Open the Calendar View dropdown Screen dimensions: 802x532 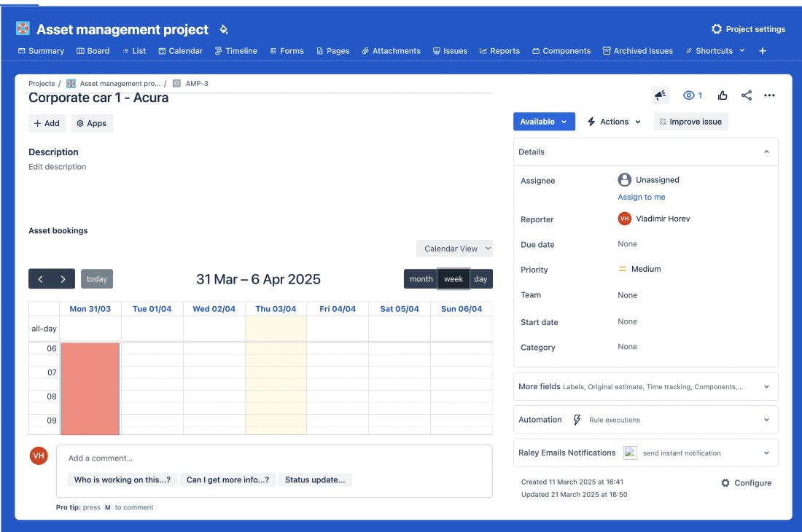pyautogui.click(x=454, y=249)
